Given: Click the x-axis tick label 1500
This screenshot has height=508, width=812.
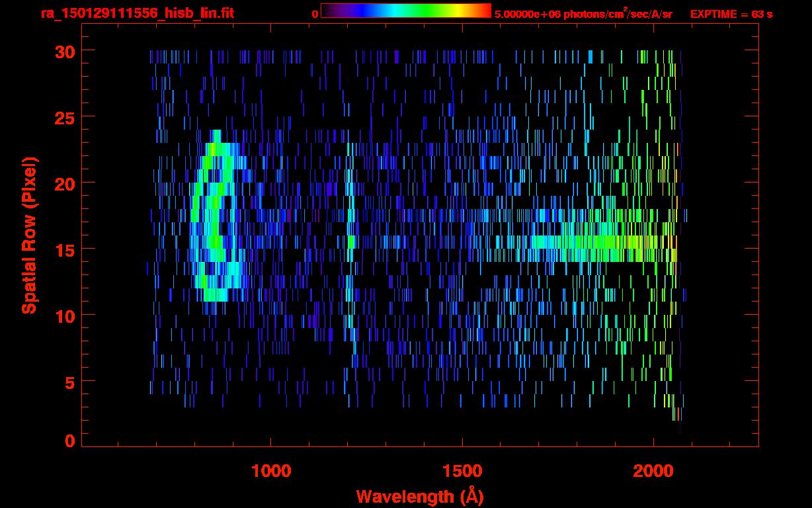Looking at the screenshot, I should (462, 471).
